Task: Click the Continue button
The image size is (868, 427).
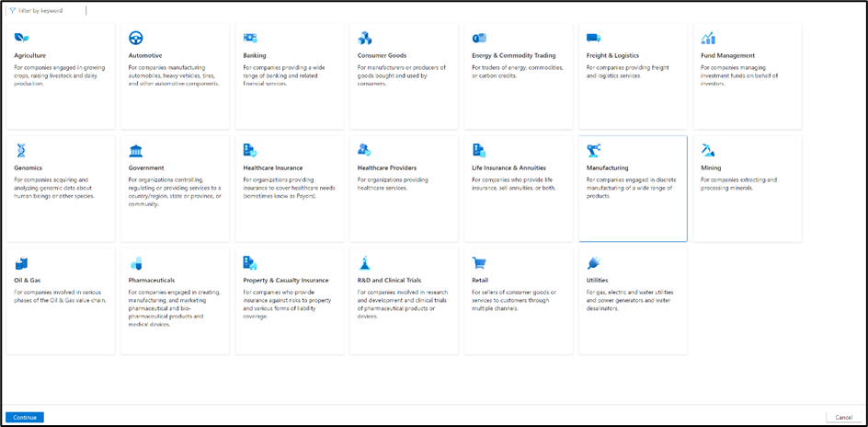Action: pyautogui.click(x=25, y=417)
